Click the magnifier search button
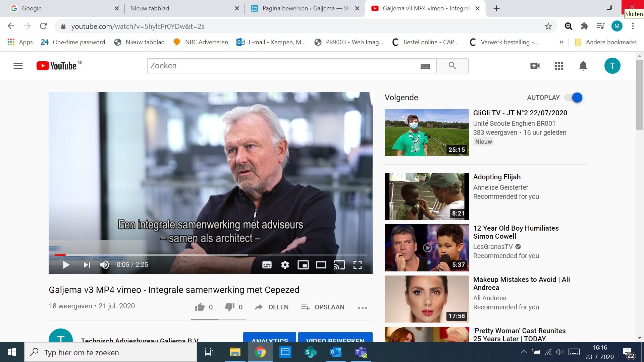Viewport: 644px width, 362px height. pyautogui.click(x=452, y=66)
